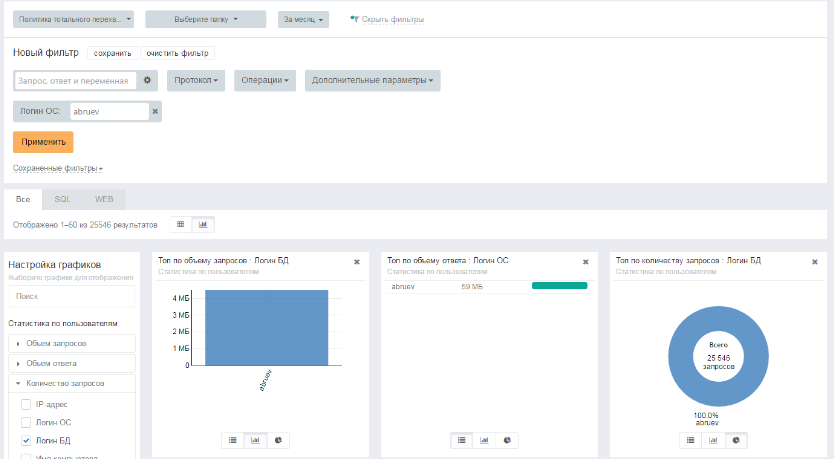Viewport: 834px width, 459px height.
Task: Expand the Объем запросов section
Action: (72, 344)
